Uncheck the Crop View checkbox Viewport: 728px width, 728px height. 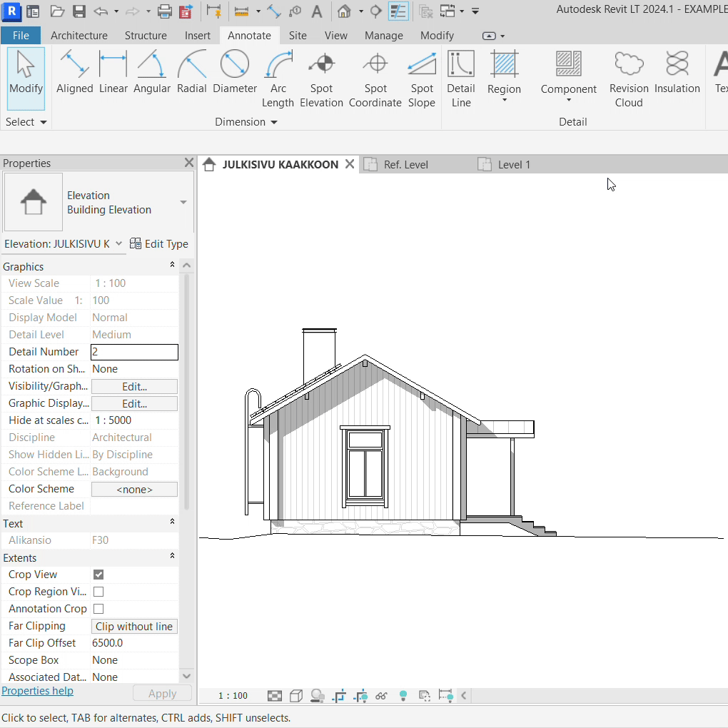(98, 575)
